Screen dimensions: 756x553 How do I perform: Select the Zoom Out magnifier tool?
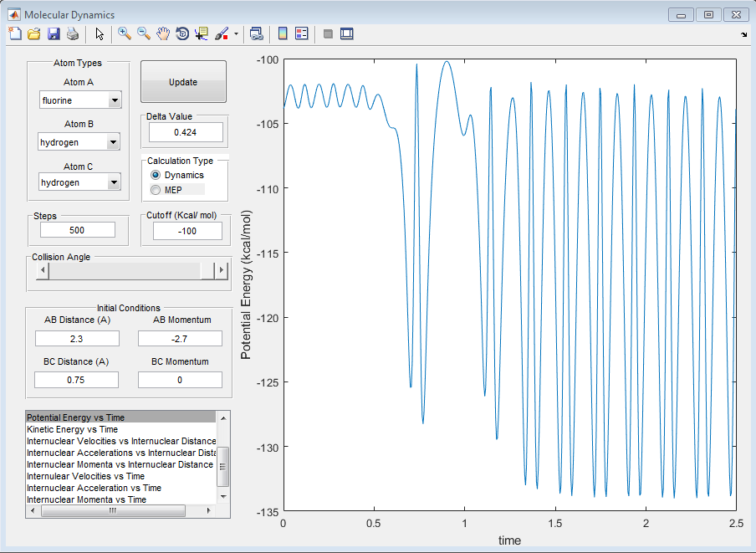(144, 33)
